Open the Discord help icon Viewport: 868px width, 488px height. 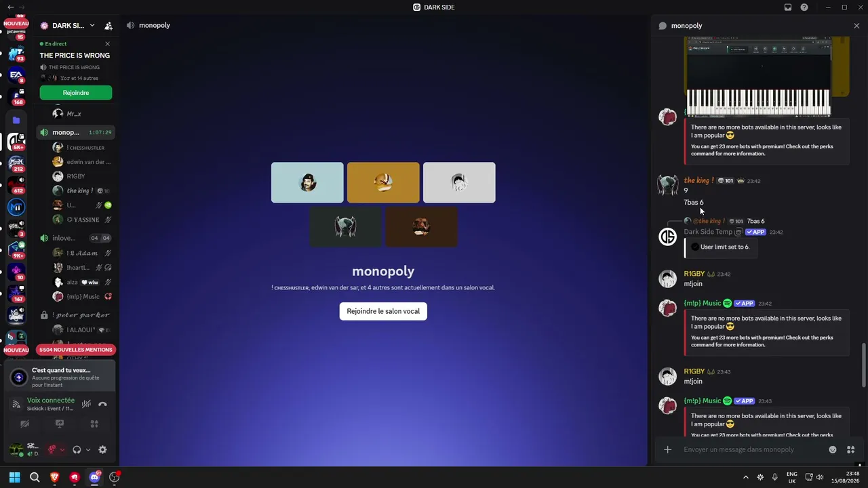804,7
